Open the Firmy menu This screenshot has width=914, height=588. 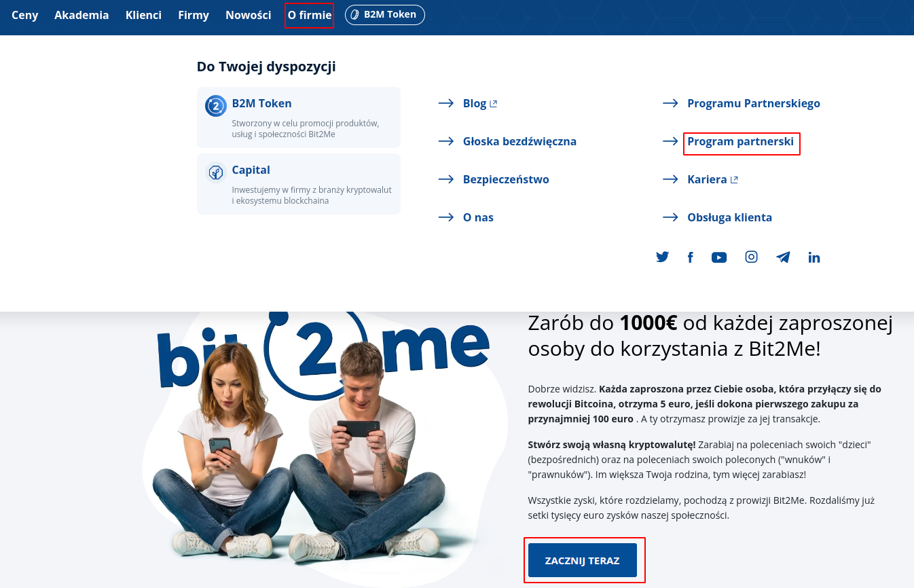click(x=194, y=15)
